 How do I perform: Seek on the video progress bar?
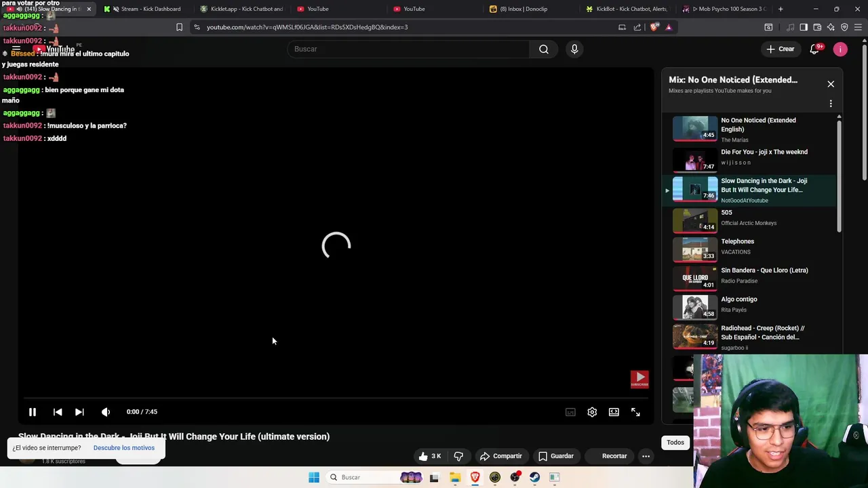(336, 398)
